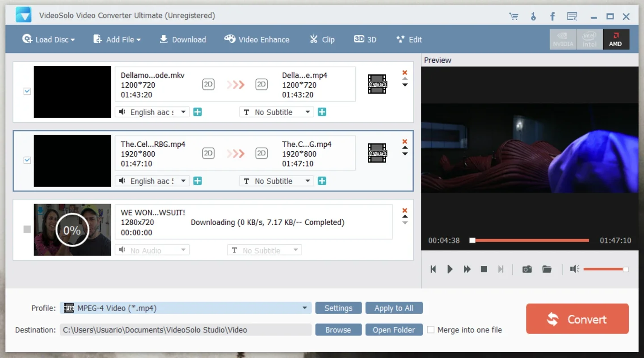Stop the preview playback

(x=484, y=269)
